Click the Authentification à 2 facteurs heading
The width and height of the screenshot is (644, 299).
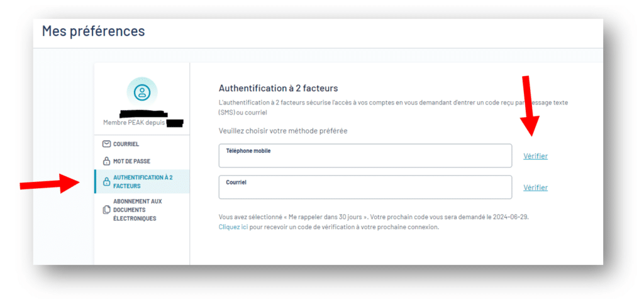[278, 88]
